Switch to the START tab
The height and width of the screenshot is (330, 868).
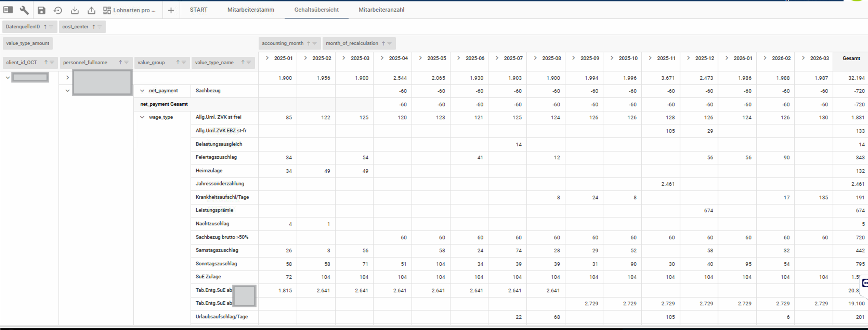coord(198,10)
